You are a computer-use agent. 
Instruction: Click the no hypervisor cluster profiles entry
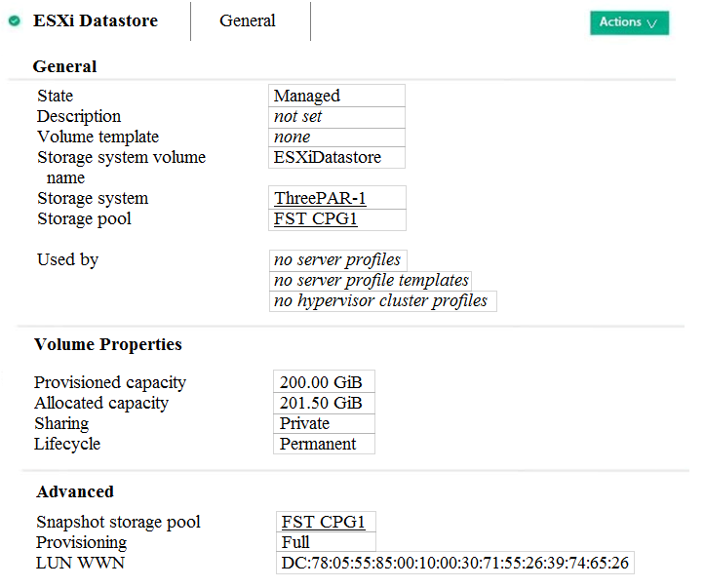coord(381,301)
